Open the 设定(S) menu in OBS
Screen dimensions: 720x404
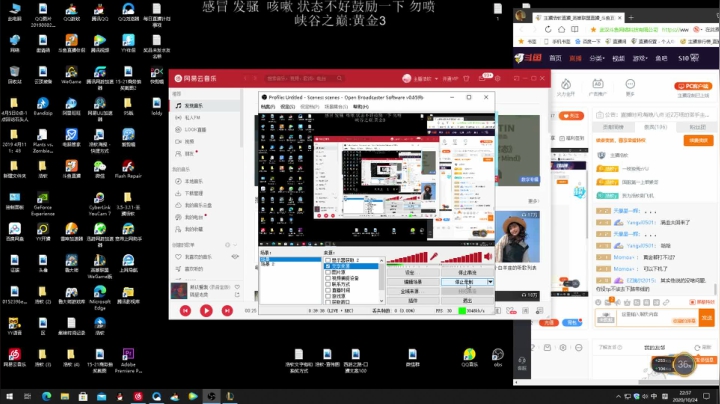coord(287,107)
